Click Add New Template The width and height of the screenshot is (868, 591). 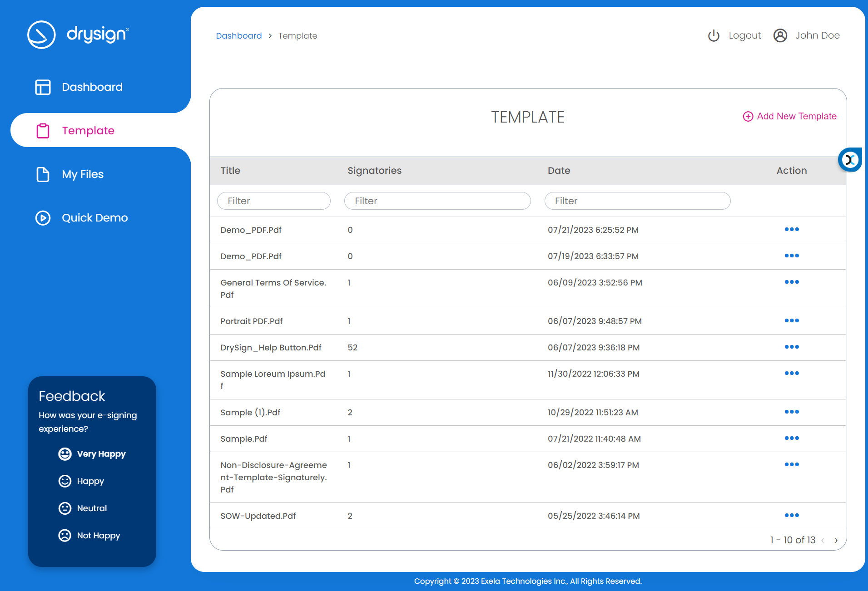(790, 117)
